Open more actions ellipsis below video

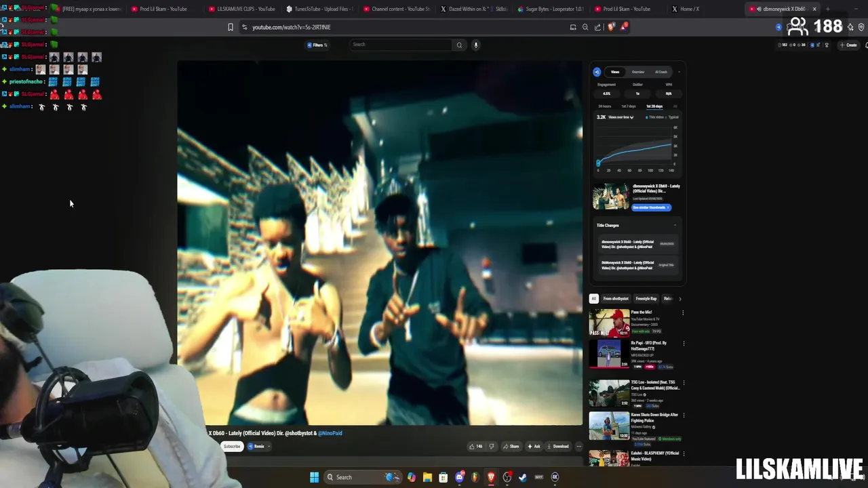point(578,446)
